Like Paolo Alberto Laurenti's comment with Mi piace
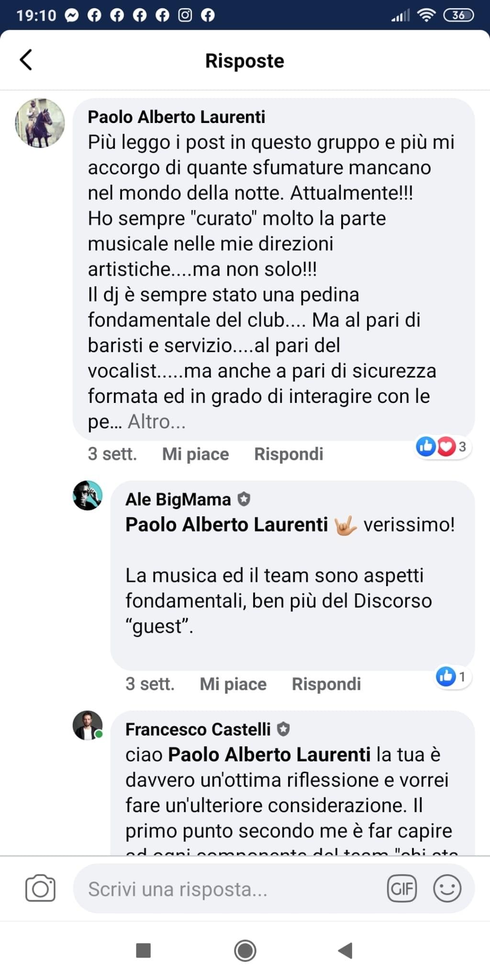This screenshot has height=980, width=490. [x=195, y=454]
